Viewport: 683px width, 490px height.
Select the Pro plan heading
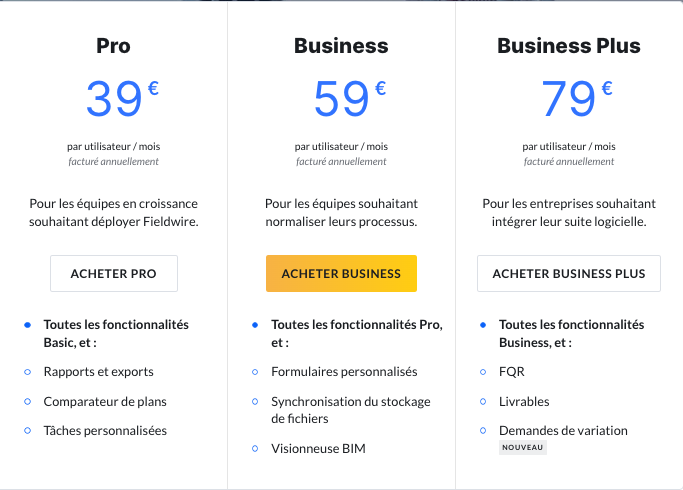pyautogui.click(x=113, y=46)
